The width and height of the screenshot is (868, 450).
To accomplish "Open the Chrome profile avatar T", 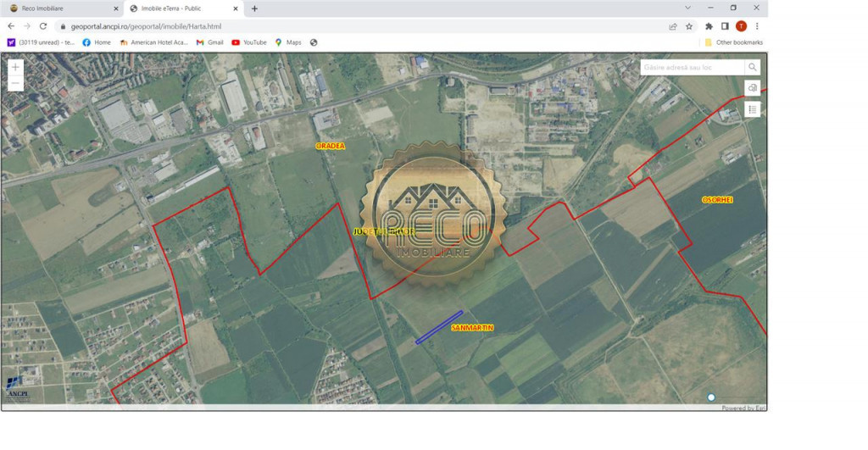I will 741,26.
